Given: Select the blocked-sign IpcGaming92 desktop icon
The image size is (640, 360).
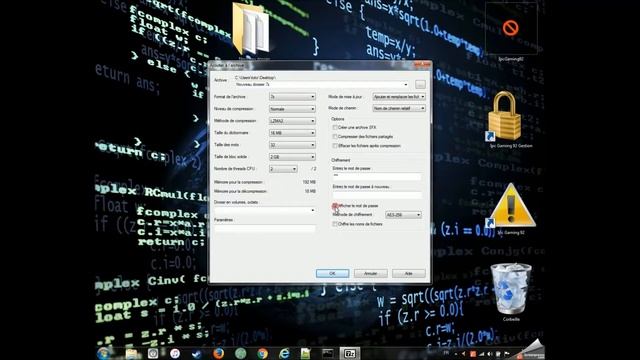Looking at the screenshot, I should point(511,32).
